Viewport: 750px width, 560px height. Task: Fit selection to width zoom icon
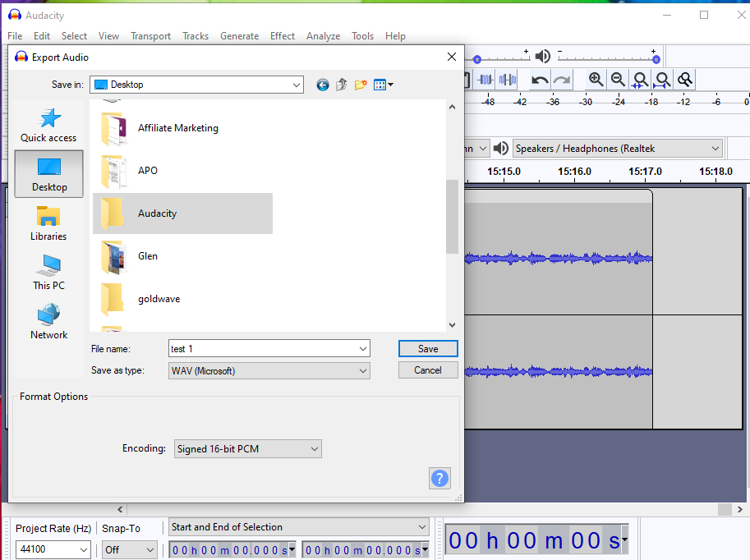coord(640,80)
